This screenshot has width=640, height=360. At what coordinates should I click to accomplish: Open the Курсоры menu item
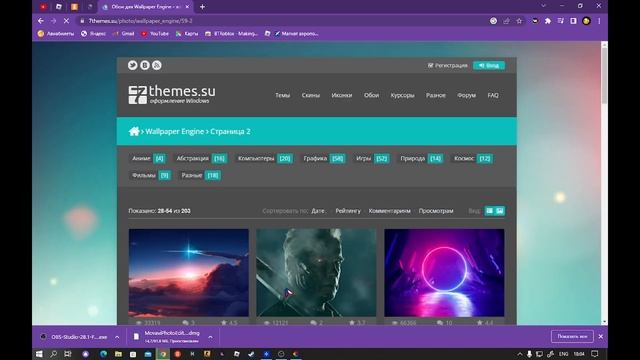click(402, 95)
